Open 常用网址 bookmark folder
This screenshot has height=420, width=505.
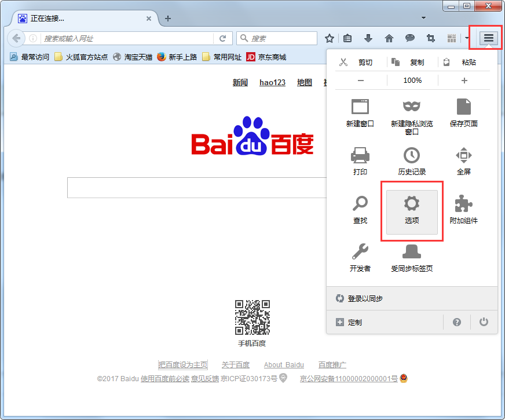222,57
